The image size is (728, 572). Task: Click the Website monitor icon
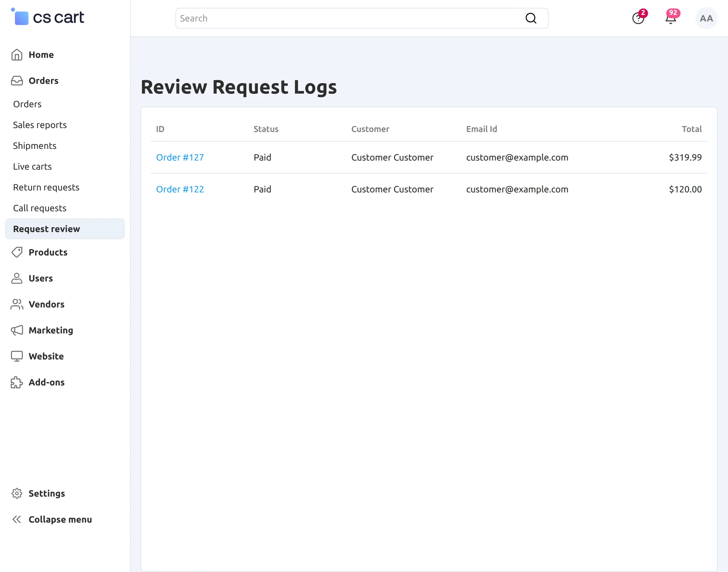pyautogui.click(x=17, y=356)
